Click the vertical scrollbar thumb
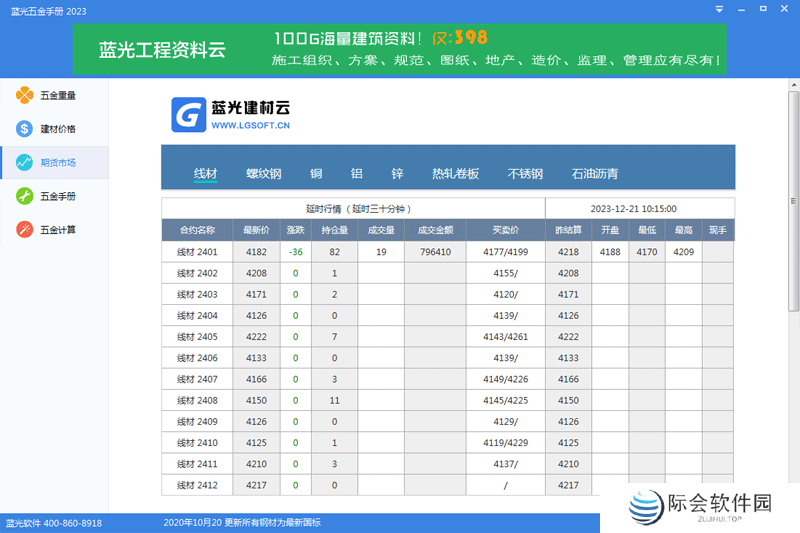Viewport: 800px width, 533px height. tap(793, 201)
